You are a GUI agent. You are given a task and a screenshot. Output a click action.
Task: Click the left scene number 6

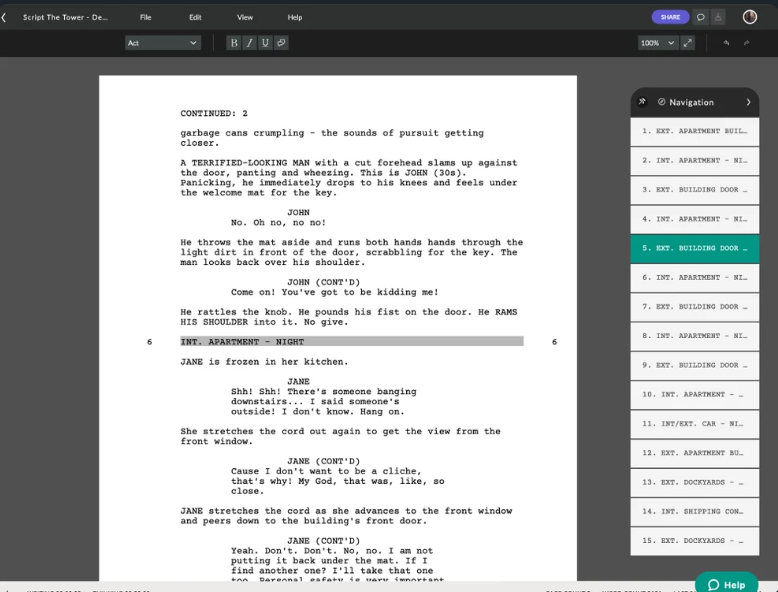(149, 342)
